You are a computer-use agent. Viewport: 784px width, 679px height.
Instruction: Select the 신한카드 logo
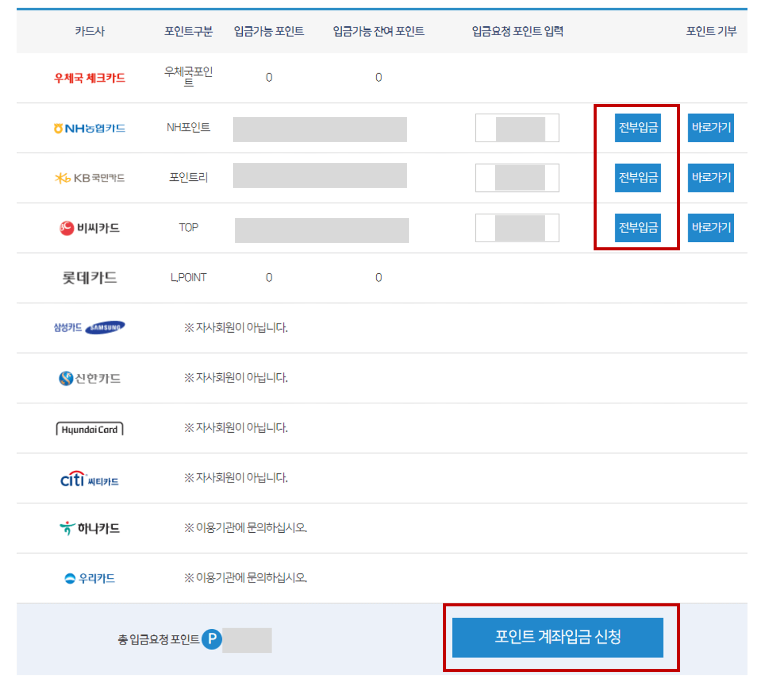click(x=89, y=378)
